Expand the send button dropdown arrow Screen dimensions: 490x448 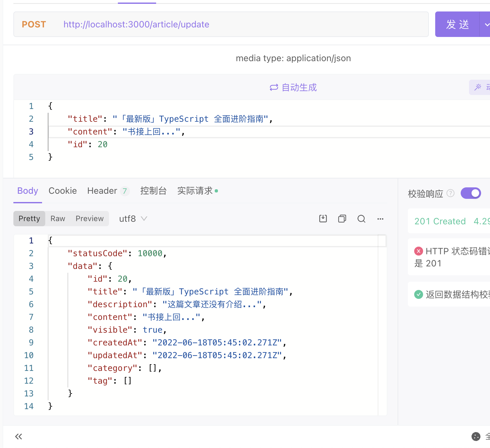[x=486, y=25]
